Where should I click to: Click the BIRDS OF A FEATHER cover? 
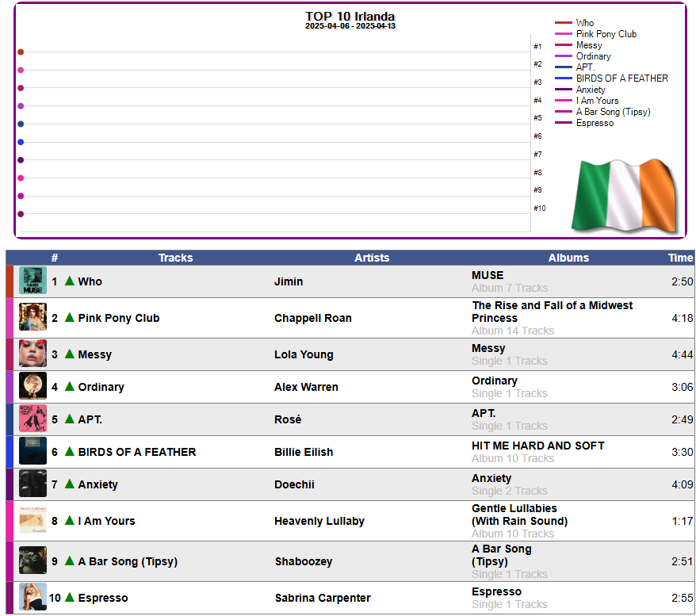tap(33, 450)
